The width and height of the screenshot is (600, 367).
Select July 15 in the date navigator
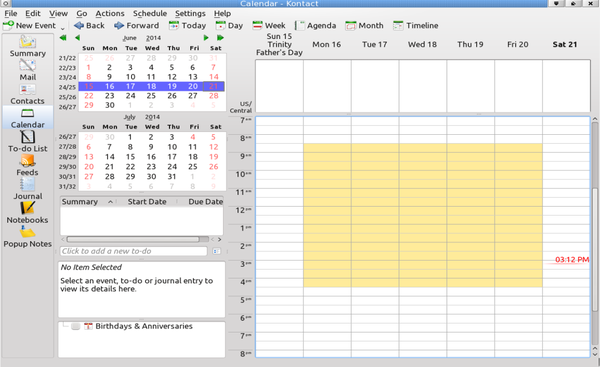click(130, 157)
